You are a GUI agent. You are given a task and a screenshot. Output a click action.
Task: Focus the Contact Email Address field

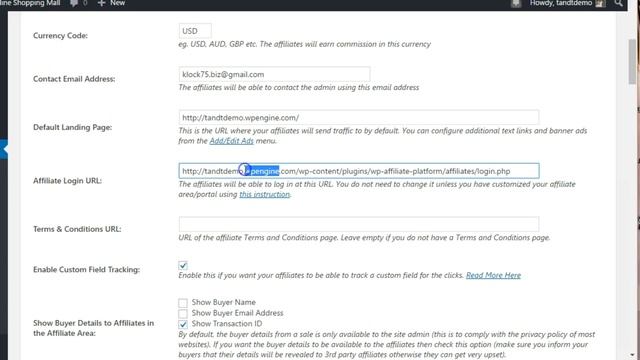tap(274, 74)
